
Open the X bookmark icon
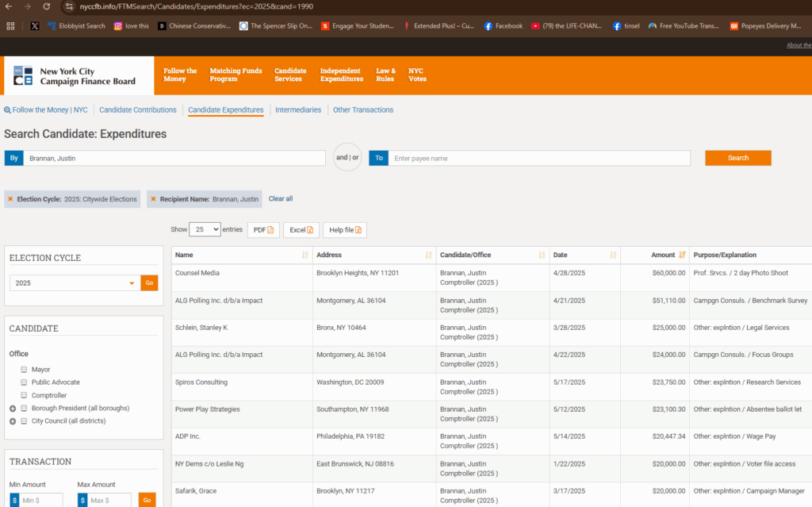pyautogui.click(x=35, y=26)
